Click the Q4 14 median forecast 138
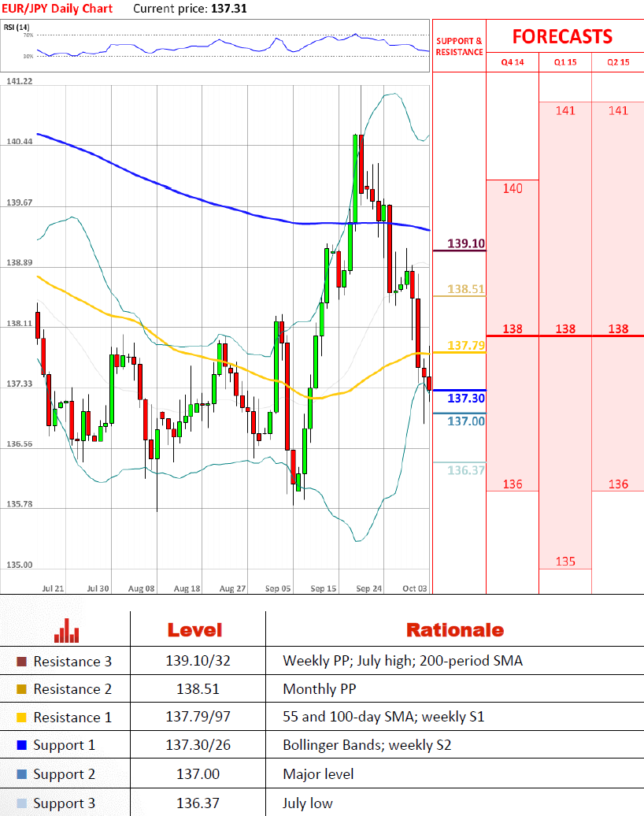Viewport: 644px width, 816px height. pyautogui.click(x=513, y=329)
